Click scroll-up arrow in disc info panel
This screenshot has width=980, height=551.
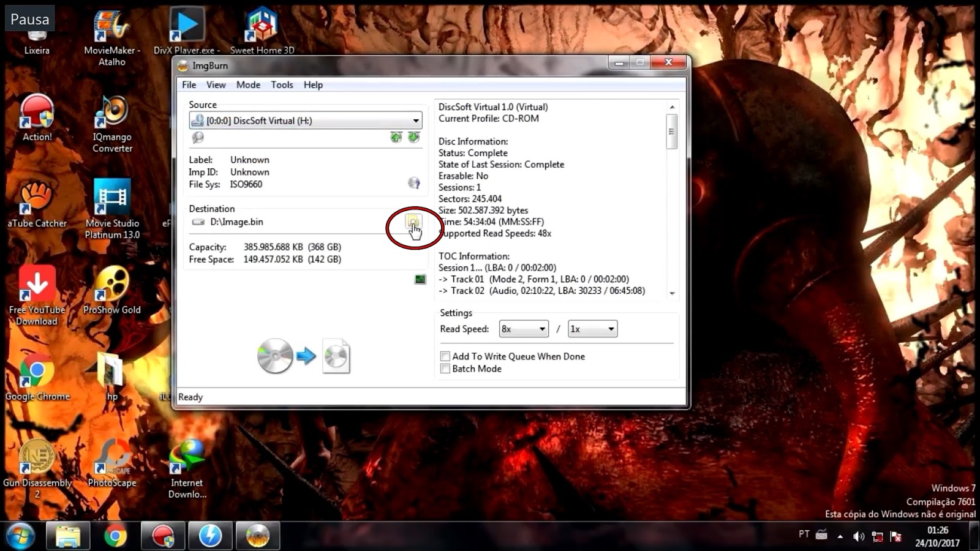(672, 107)
